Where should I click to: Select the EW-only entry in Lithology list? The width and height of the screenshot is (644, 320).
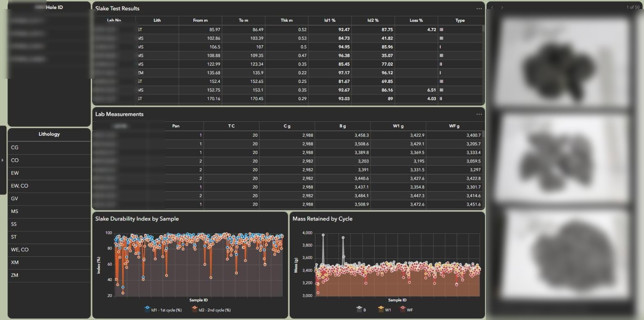click(x=49, y=173)
